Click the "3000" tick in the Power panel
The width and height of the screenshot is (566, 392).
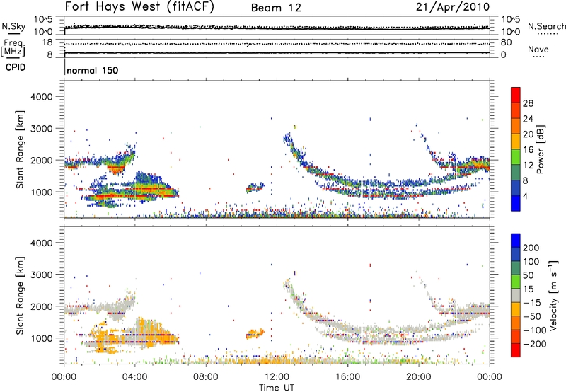pyautogui.click(x=41, y=129)
